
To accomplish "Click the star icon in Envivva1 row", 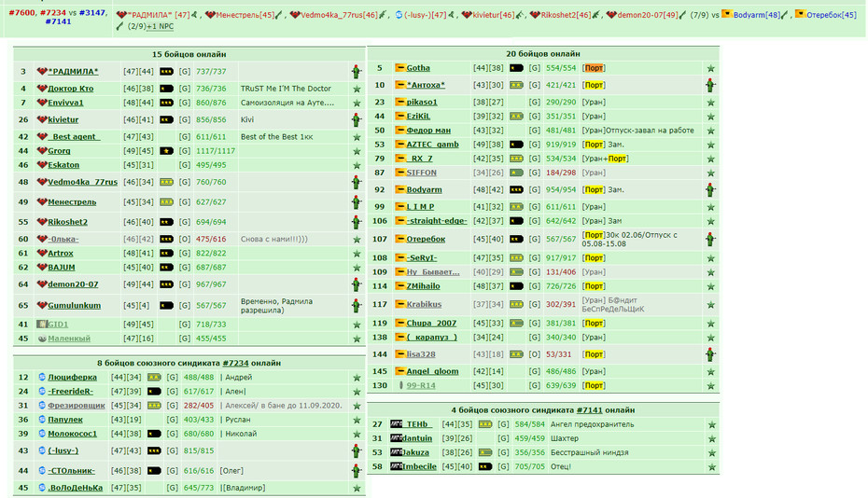I will coord(357,103).
